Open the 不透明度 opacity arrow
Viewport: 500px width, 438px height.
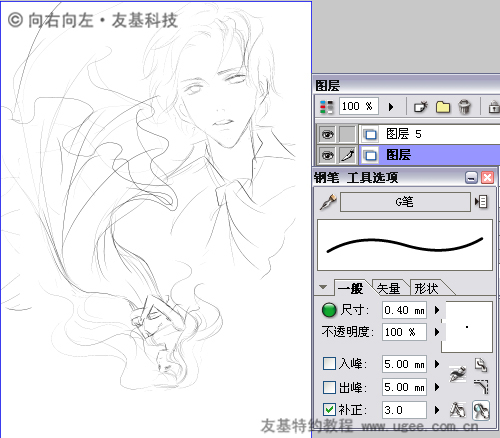(437, 332)
